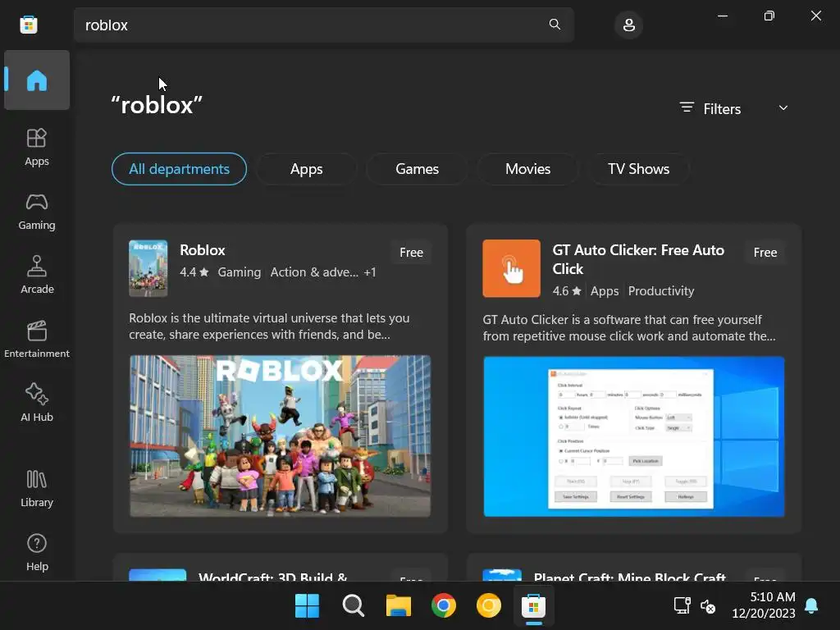
Task: Click the notification bell icon
Action: [x=811, y=605]
